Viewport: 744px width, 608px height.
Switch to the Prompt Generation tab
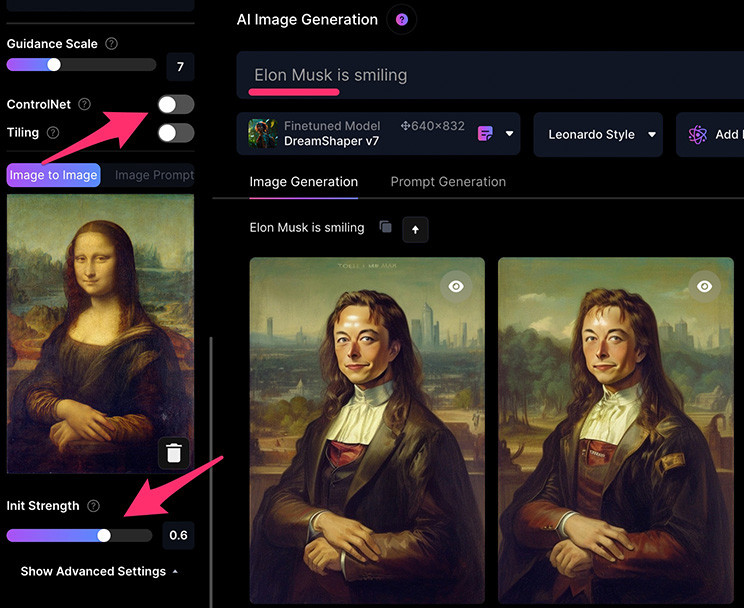pyautogui.click(x=448, y=182)
